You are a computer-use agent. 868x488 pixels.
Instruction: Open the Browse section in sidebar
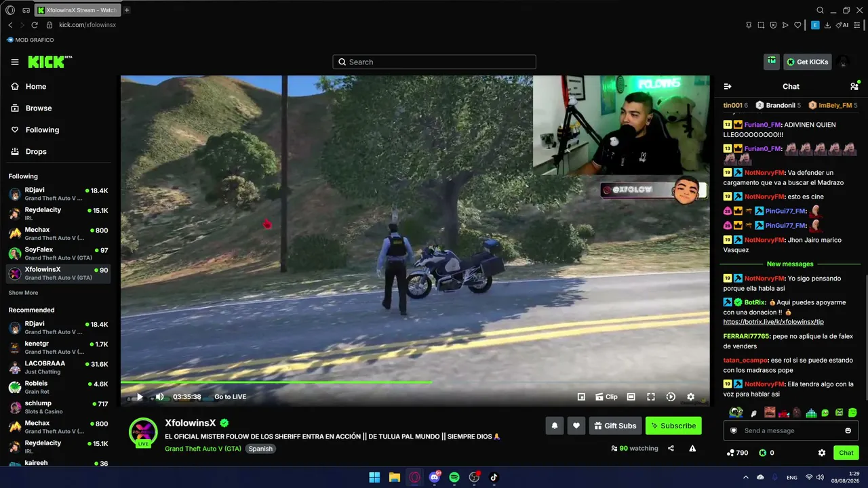tap(39, 108)
